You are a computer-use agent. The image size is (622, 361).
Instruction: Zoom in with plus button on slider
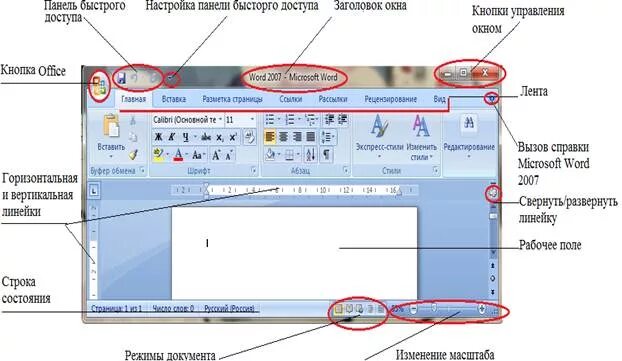(x=482, y=308)
